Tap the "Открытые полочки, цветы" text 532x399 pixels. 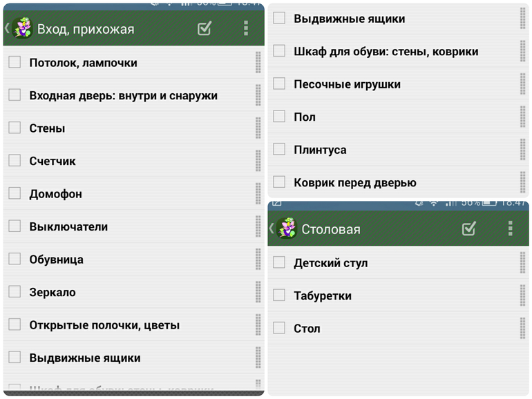[x=104, y=325]
